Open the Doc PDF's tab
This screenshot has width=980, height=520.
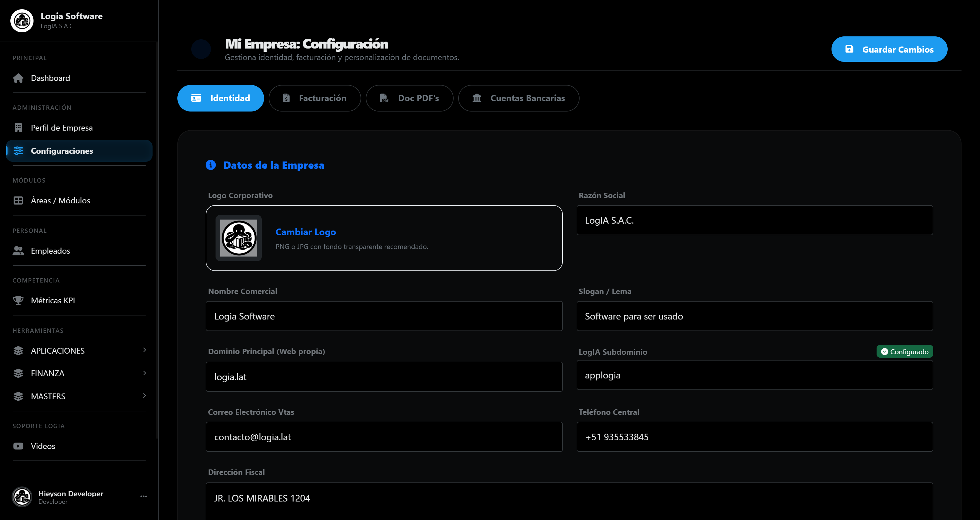click(409, 98)
